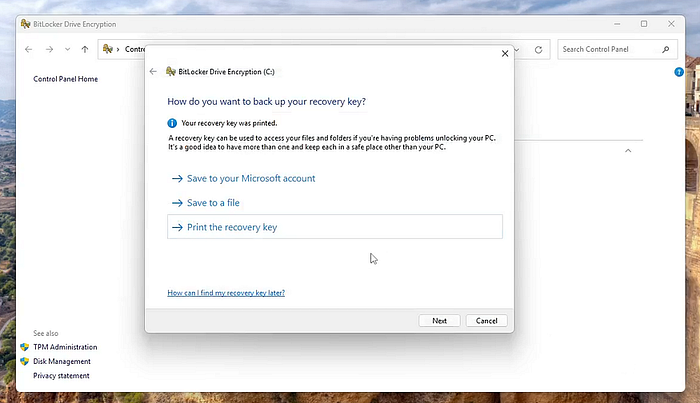Open Disk Management link
The width and height of the screenshot is (700, 403).
(62, 361)
